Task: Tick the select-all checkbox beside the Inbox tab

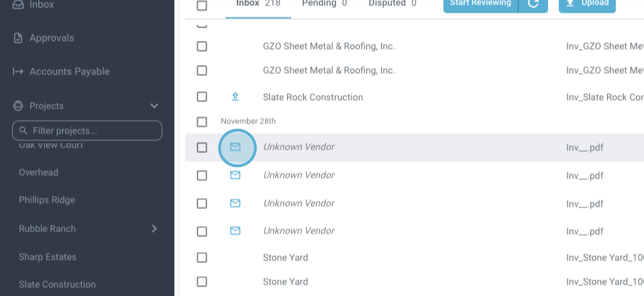Action: (x=202, y=5)
